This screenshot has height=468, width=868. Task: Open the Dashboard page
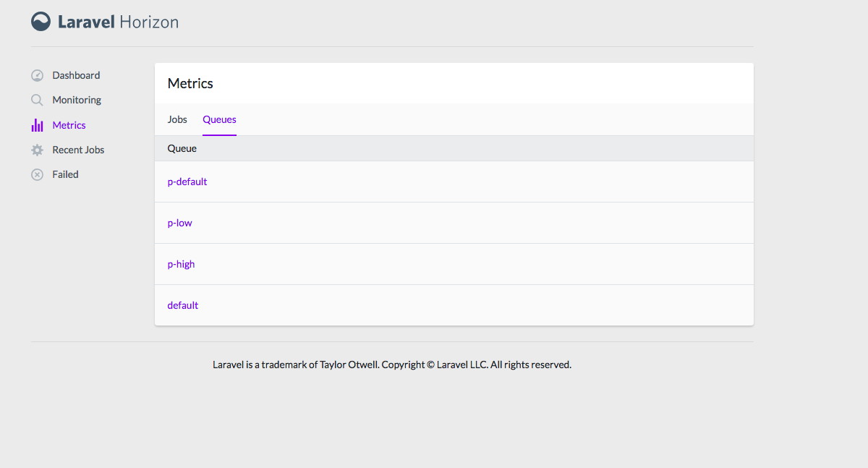point(76,75)
